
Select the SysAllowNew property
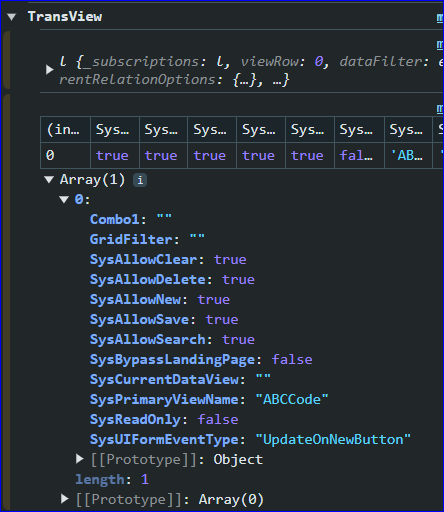[160, 299]
